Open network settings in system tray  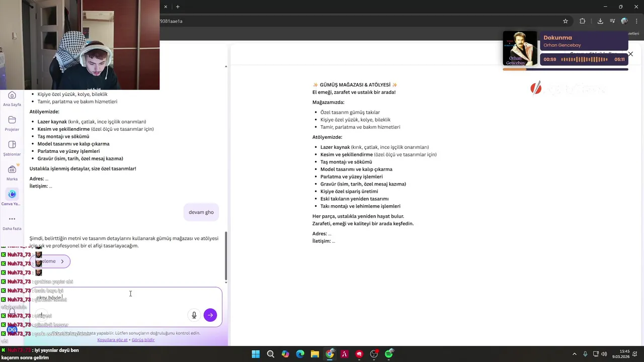coord(596,354)
